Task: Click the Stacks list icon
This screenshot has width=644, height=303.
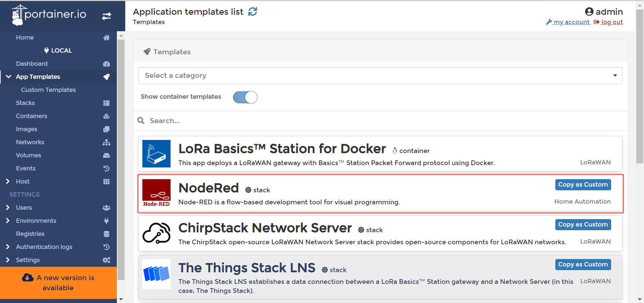Action: 106,103
